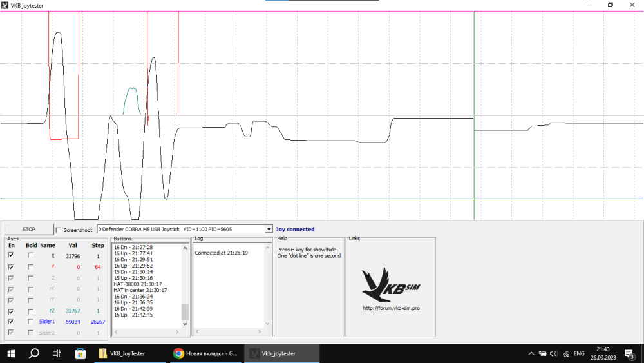Check the Bold box for Slider1 axis

[30, 322]
